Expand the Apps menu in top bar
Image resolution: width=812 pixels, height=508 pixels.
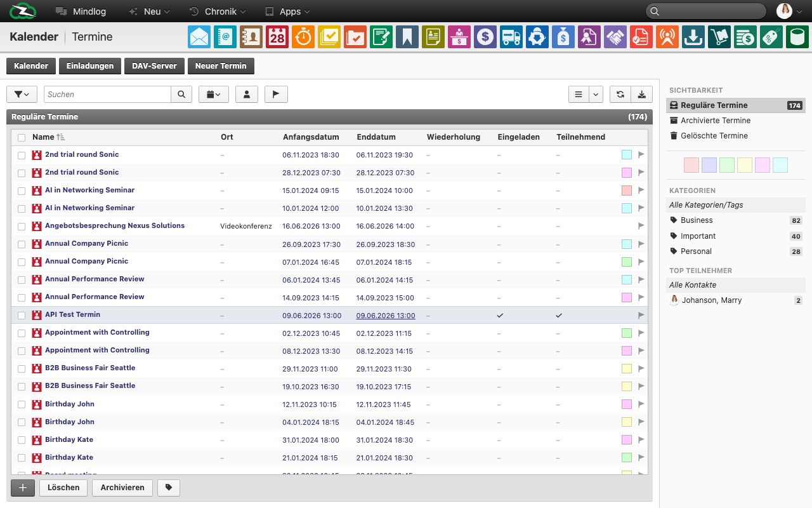(287, 11)
